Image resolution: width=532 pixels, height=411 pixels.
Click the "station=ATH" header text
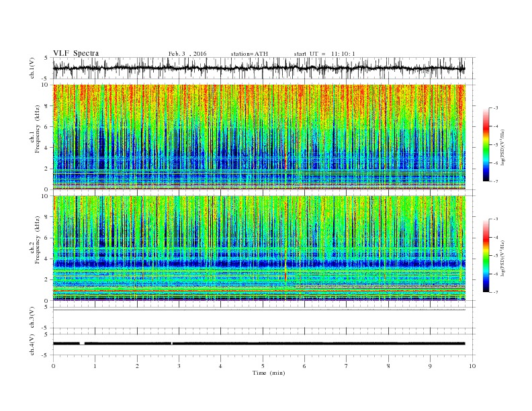[249, 54]
